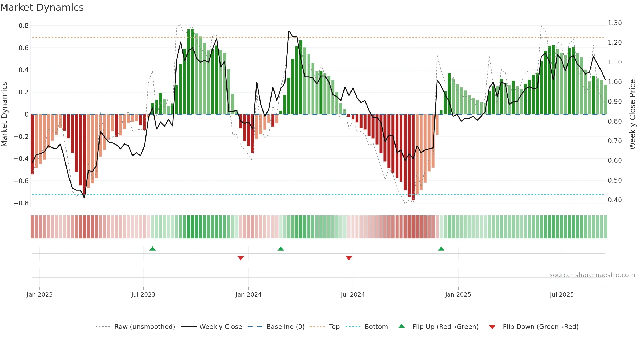Click the Market Dynamics chart title

point(42,8)
